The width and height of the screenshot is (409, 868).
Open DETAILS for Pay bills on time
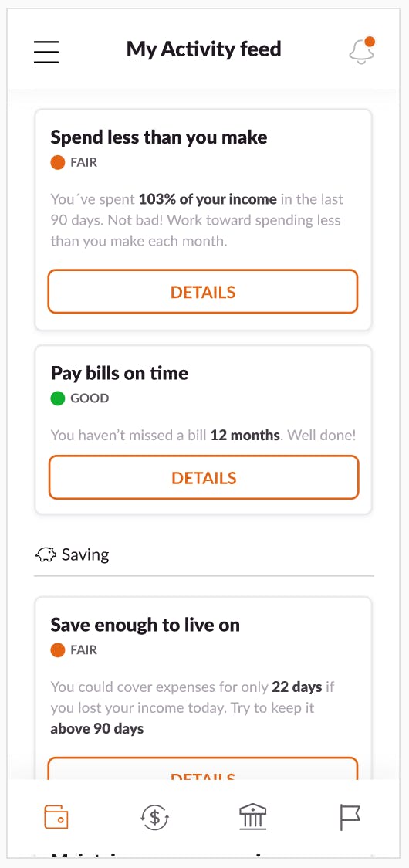[x=204, y=478]
